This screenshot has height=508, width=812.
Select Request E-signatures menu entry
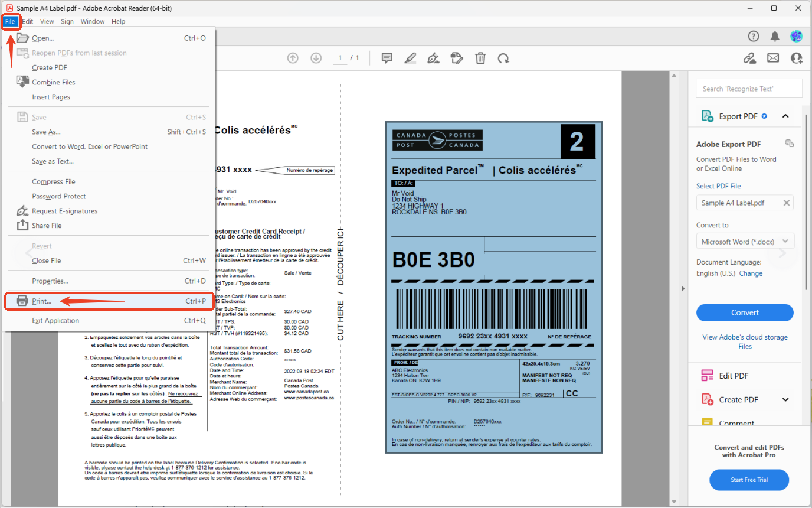tap(109, 211)
